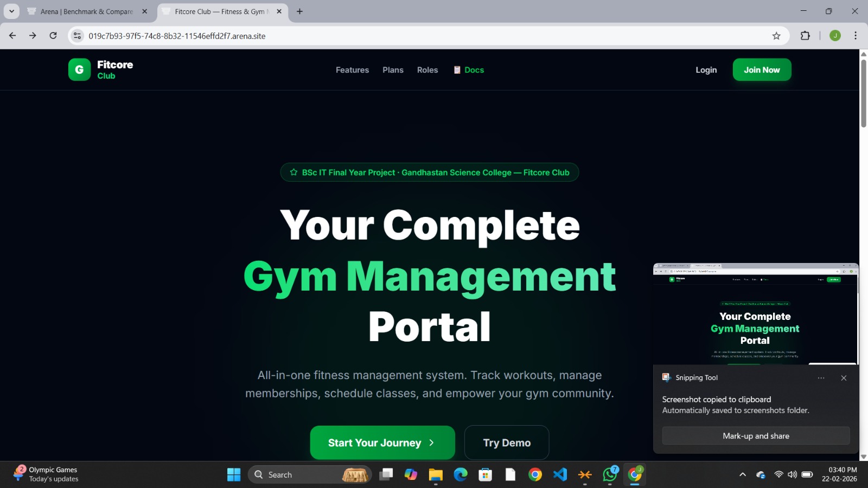Image resolution: width=868 pixels, height=488 pixels.
Task: Launch Copilot from taskbar
Action: click(411, 475)
